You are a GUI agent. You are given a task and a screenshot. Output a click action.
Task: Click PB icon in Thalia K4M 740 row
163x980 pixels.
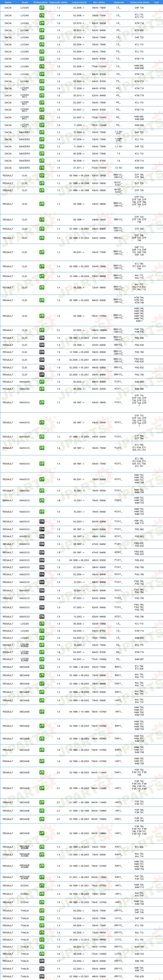coord(42,947)
